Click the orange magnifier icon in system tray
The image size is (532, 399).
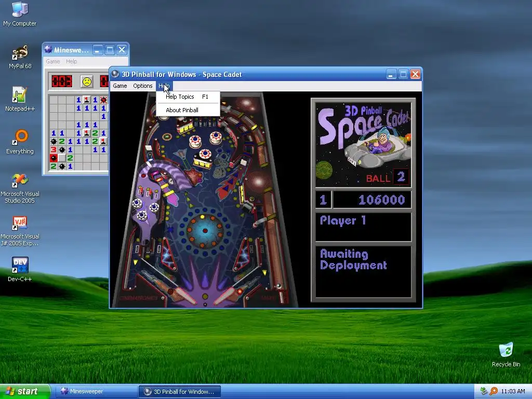[494, 391]
